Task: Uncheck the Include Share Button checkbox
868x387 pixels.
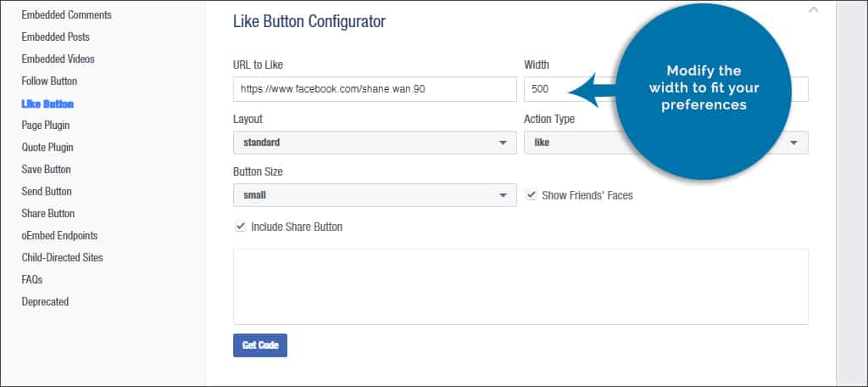Action: (241, 227)
